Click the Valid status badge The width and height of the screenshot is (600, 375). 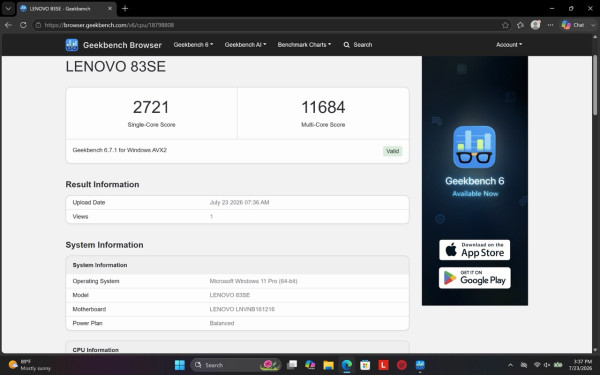pos(393,151)
